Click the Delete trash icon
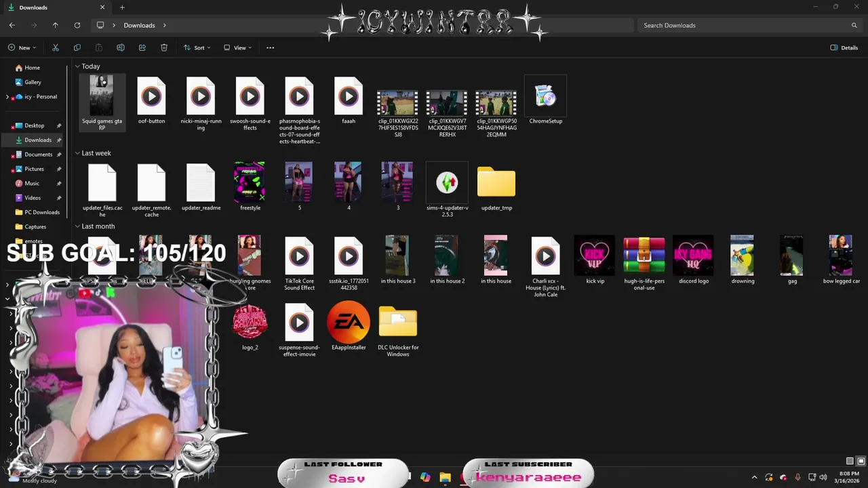This screenshot has height=488, width=868. 164,47
